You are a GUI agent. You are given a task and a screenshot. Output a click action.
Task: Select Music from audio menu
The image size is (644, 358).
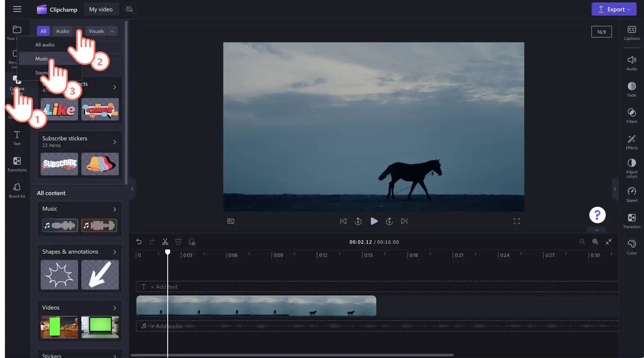point(42,59)
